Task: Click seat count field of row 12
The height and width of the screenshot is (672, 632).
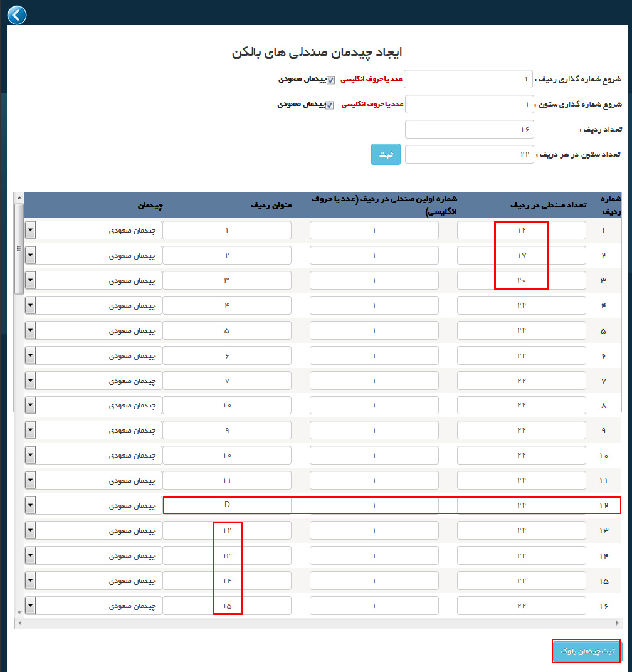Action: coord(522,505)
